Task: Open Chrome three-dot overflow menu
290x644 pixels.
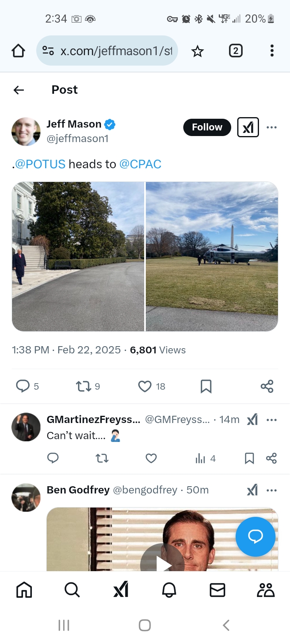Action: (272, 51)
